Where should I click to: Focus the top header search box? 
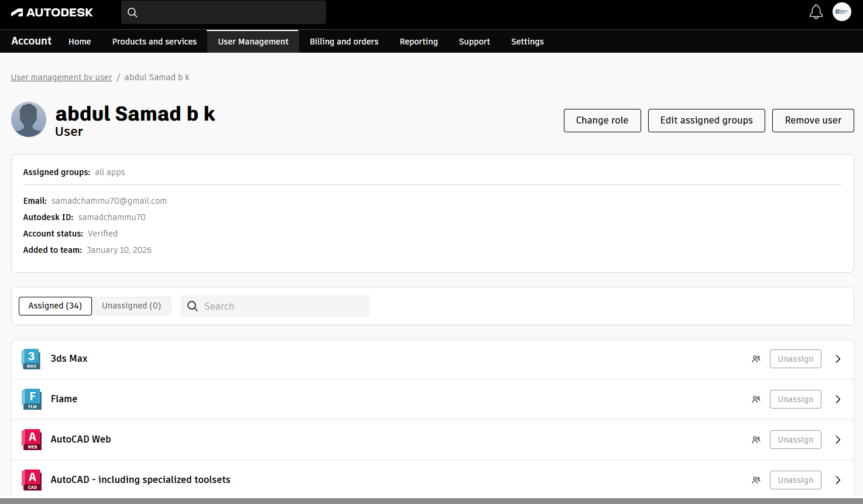224,12
